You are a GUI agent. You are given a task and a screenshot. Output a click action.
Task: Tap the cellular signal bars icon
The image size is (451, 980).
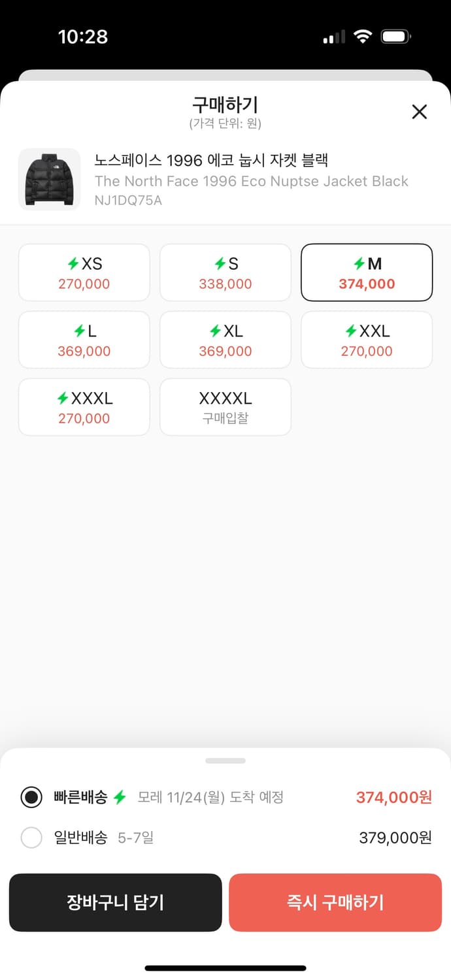(334, 38)
